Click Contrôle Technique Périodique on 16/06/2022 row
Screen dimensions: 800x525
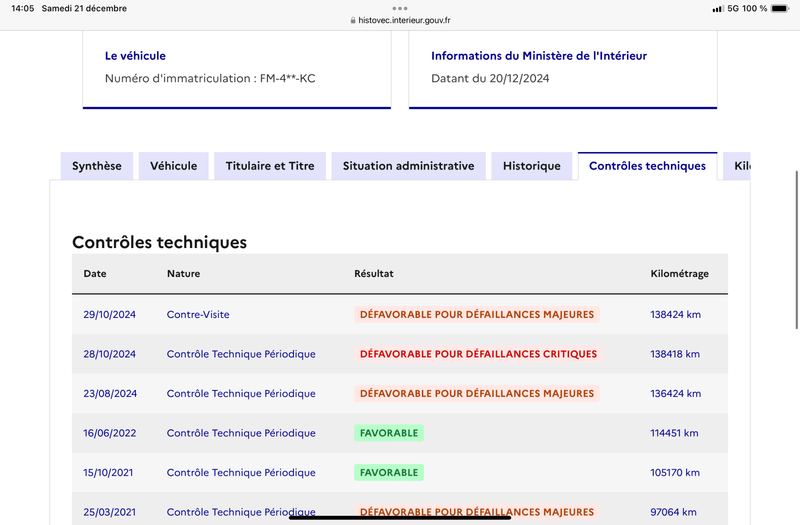(x=241, y=433)
